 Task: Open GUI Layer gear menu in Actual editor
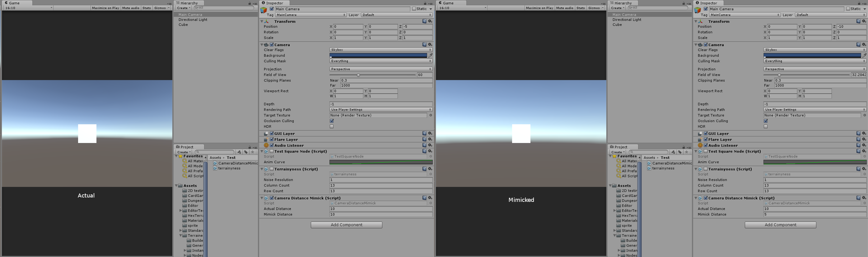[x=430, y=134]
